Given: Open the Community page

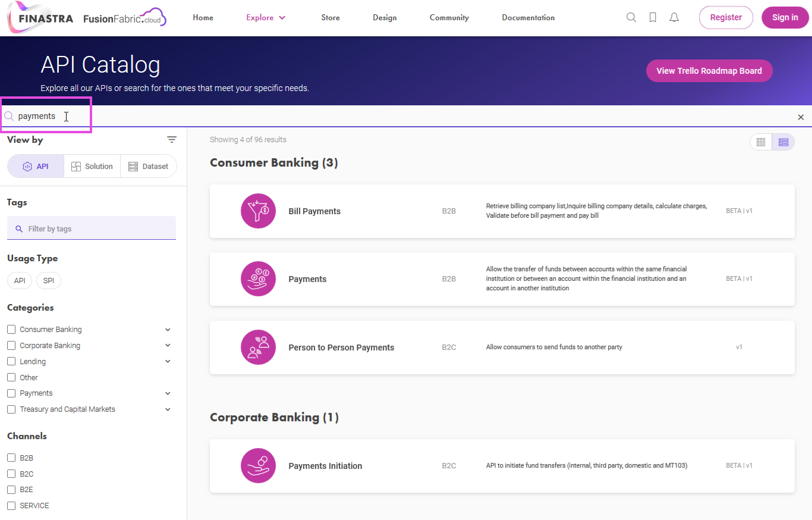Looking at the screenshot, I should click(449, 18).
